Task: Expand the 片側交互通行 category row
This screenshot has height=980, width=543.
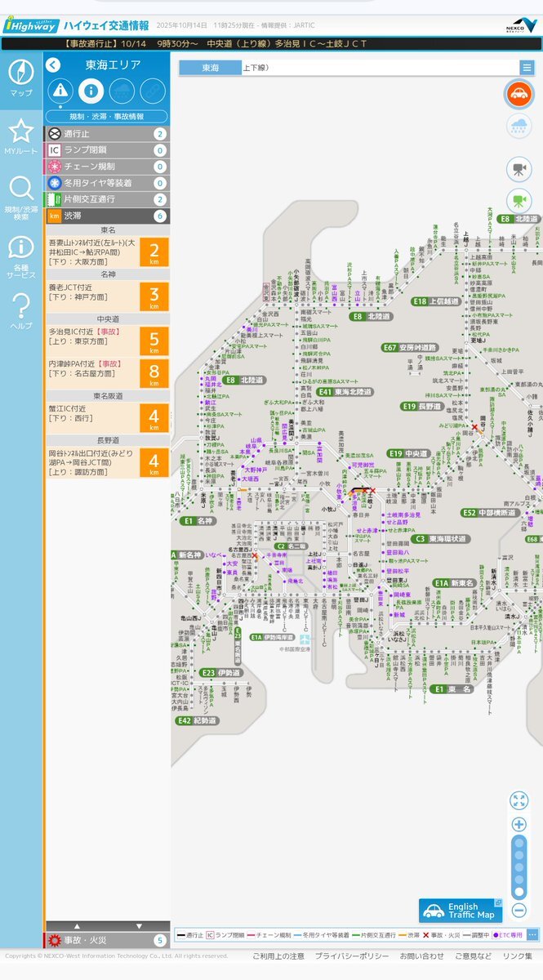Action: [106, 199]
